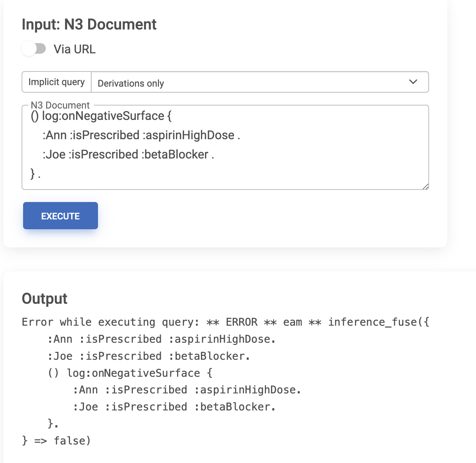Click the closing "} ." line in input
Viewport: 476px width, 463px height.
click(x=35, y=174)
